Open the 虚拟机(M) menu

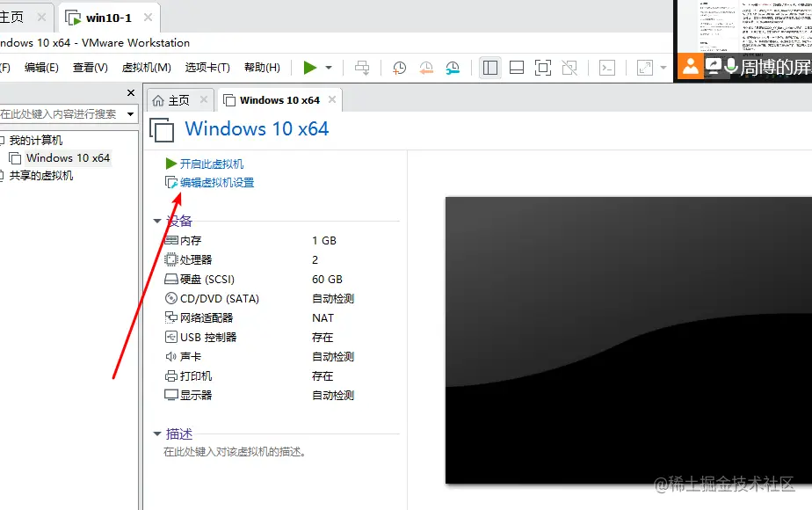pos(147,68)
